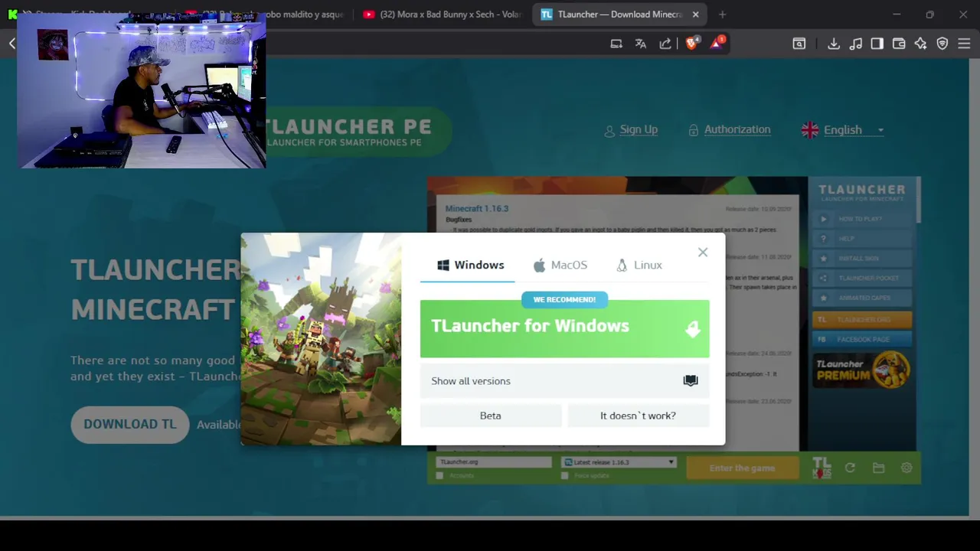Open the browser downloads icon

pos(834,44)
